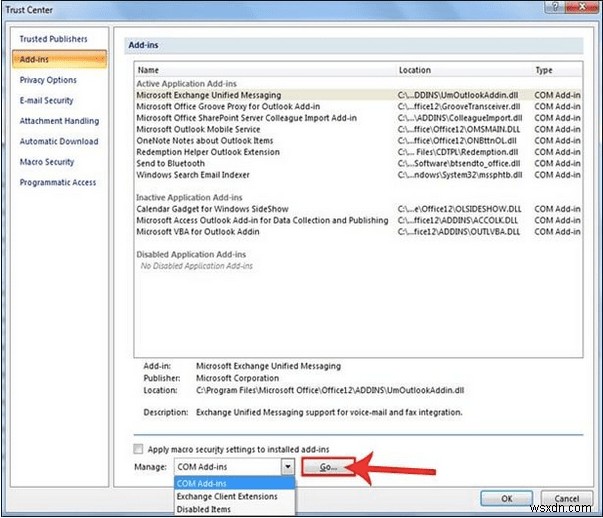
Task: Click the full add-in location path text
Action: (330, 390)
